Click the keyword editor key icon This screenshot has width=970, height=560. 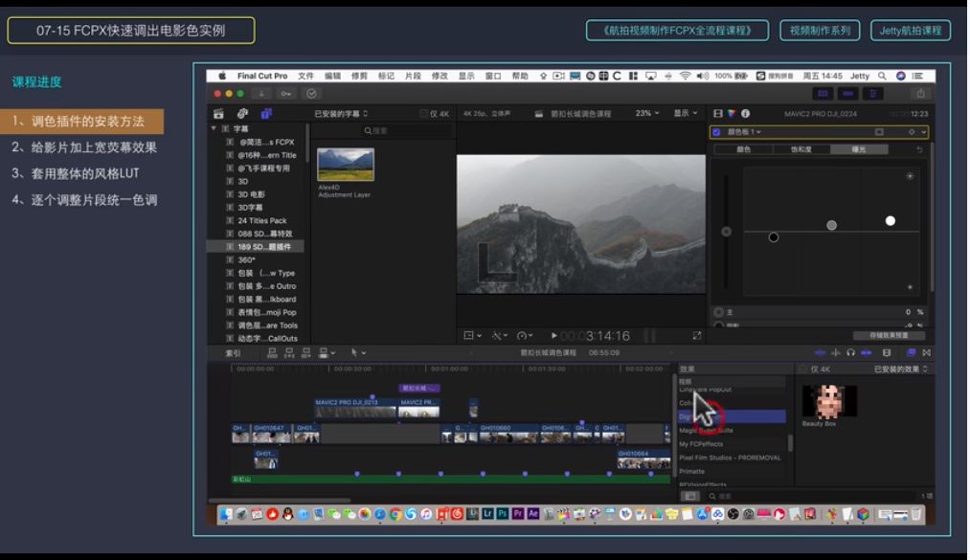285,94
